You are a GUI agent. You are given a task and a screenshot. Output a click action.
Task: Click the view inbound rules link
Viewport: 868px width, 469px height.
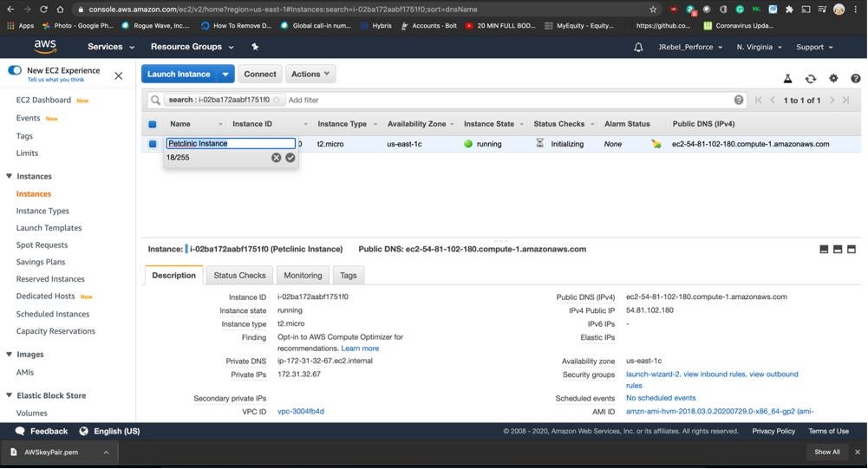[x=715, y=375]
